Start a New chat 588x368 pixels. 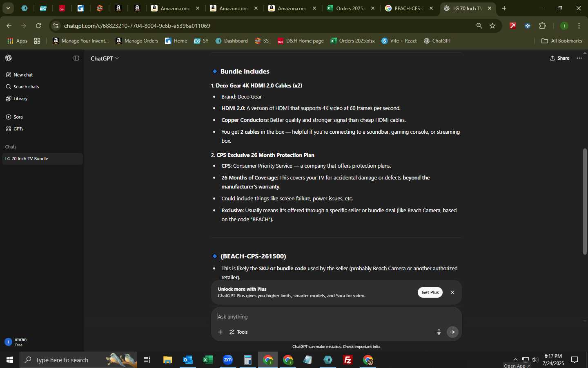click(x=42, y=75)
